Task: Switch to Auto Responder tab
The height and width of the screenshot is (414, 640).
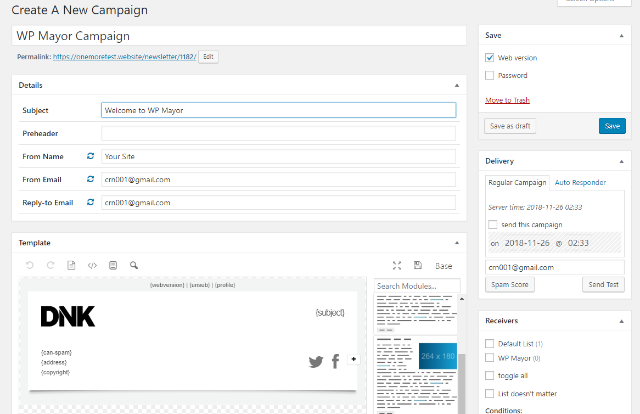Action: click(580, 183)
